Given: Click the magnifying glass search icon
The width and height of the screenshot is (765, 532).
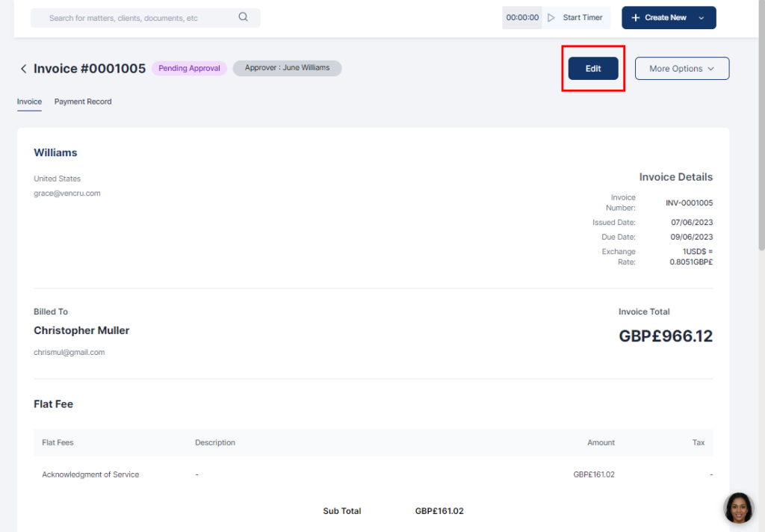Looking at the screenshot, I should point(243,17).
